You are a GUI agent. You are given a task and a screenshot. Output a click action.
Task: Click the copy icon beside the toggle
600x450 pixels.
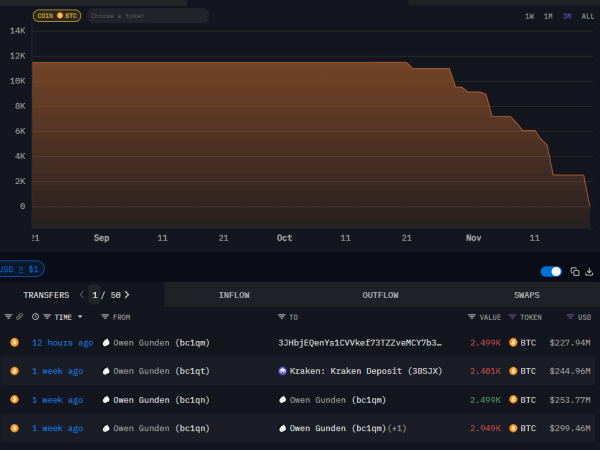[x=575, y=272]
